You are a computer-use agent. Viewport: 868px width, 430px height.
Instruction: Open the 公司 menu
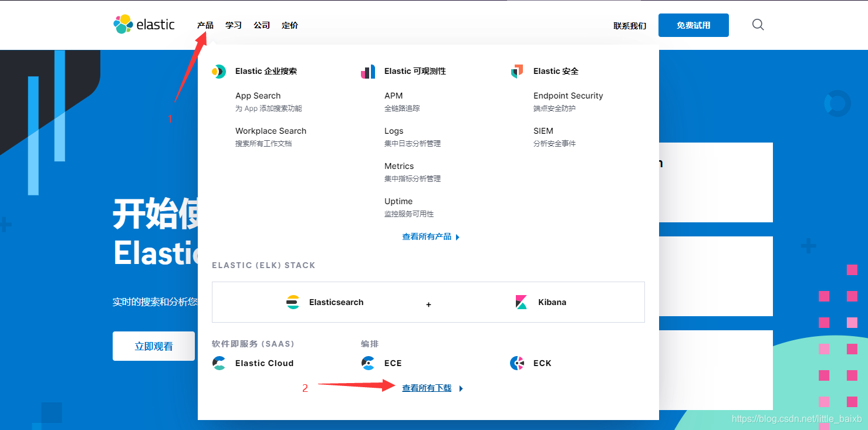click(262, 25)
